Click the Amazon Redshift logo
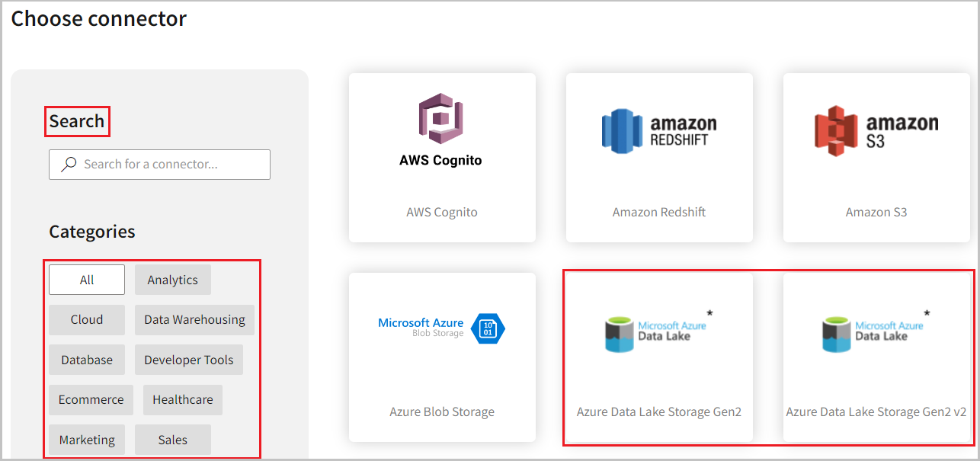Viewport: 980px width, 461px height. [659, 131]
